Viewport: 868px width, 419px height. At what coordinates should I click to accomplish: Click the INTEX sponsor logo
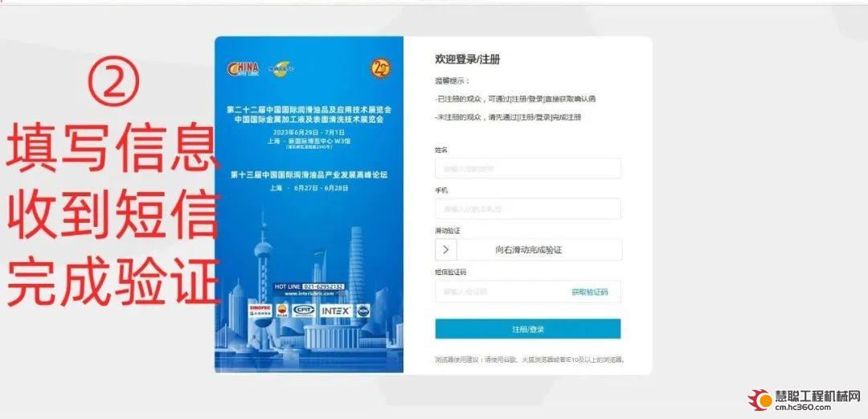tap(336, 311)
